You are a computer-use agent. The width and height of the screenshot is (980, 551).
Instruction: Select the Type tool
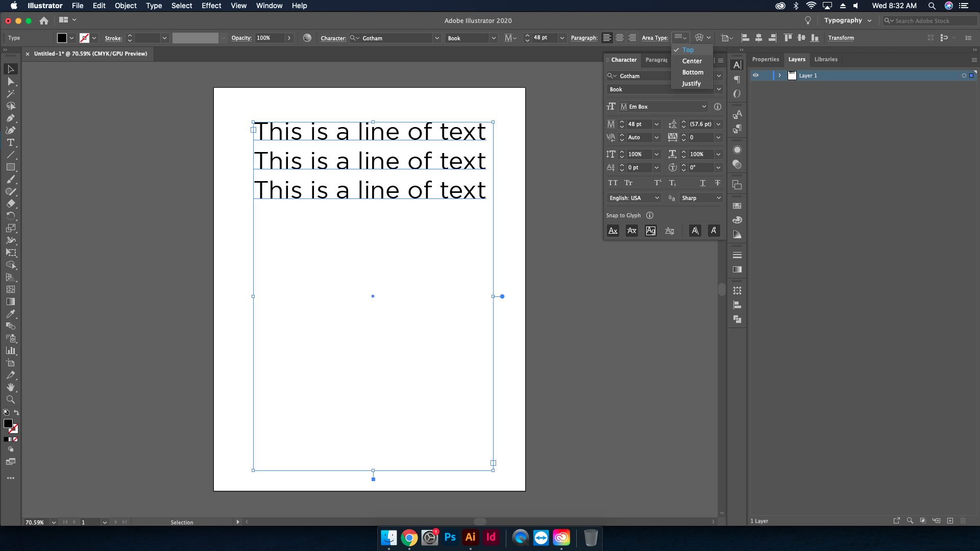pos(10,143)
